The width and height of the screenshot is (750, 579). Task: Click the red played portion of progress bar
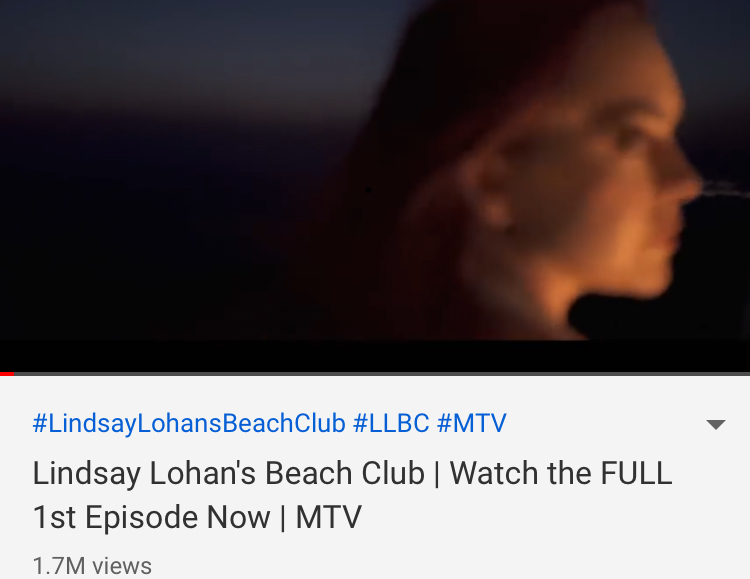click(7, 374)
